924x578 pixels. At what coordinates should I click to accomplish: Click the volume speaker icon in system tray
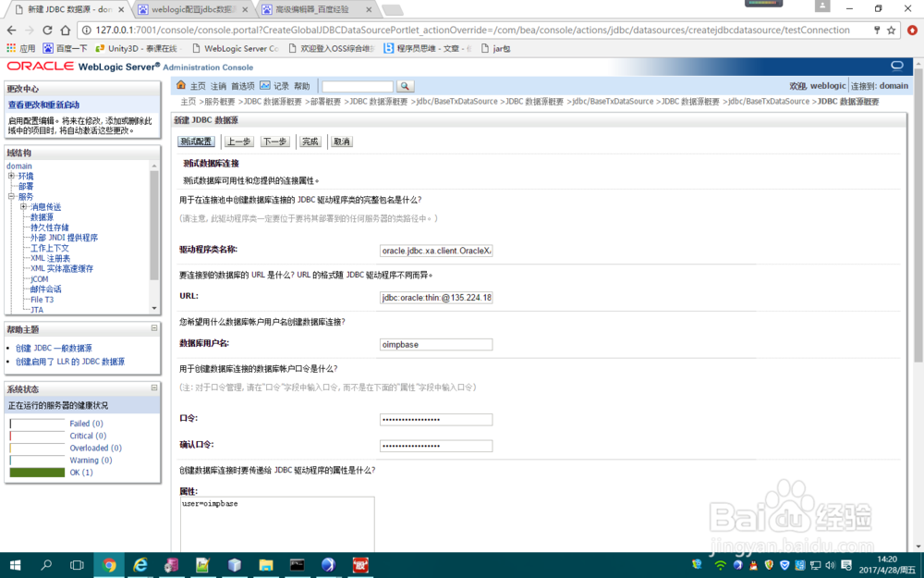coord(831,565)
